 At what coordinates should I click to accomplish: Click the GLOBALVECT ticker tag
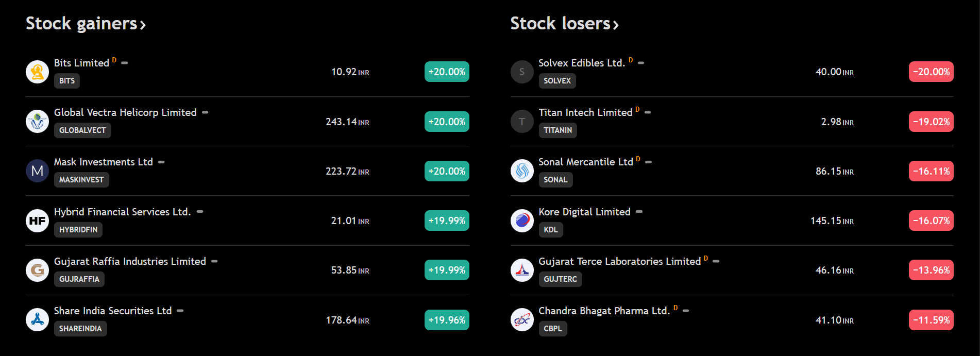(x=82, y=130)
